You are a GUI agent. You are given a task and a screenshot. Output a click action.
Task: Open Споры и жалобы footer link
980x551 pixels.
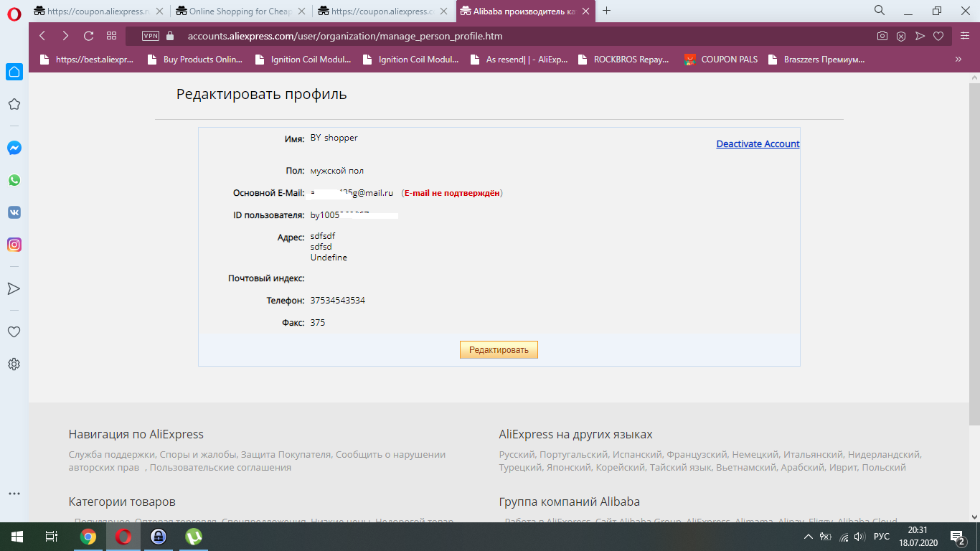pos(198,454)
